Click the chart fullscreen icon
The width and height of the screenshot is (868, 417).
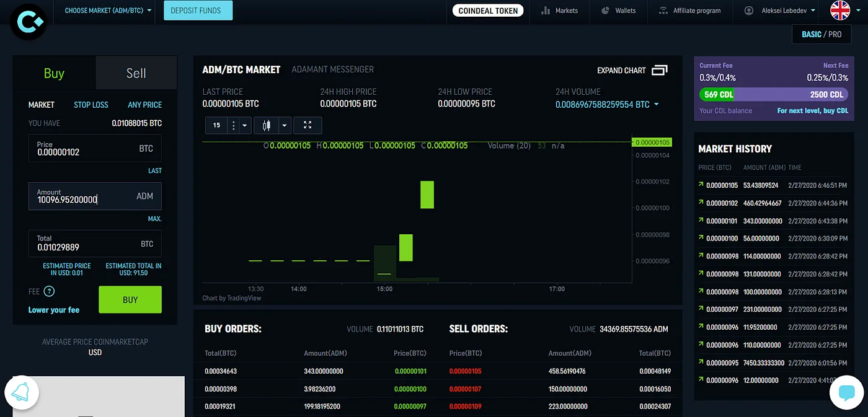coord(308,125)
